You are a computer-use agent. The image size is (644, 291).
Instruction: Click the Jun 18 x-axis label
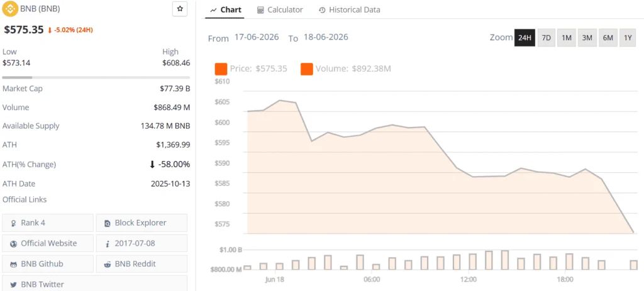275,280
